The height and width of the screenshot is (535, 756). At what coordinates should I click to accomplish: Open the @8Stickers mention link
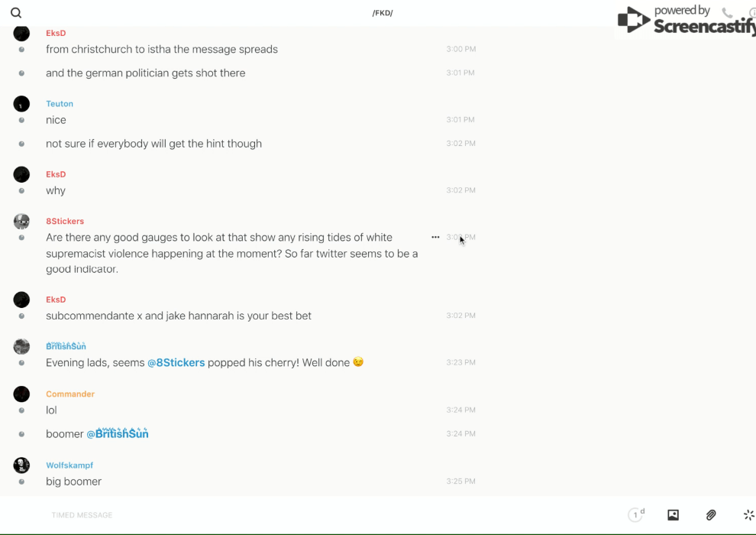pyautogui.click(x=176, y=363)
